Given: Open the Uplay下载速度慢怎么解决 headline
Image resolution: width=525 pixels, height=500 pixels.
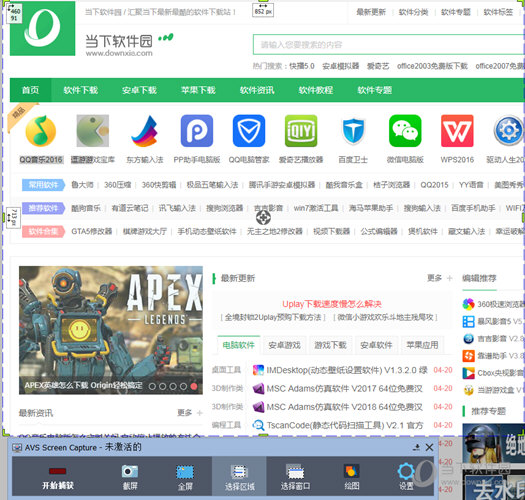Looking at the screenshot, I should pyautogui.click(x=332, y=304).
